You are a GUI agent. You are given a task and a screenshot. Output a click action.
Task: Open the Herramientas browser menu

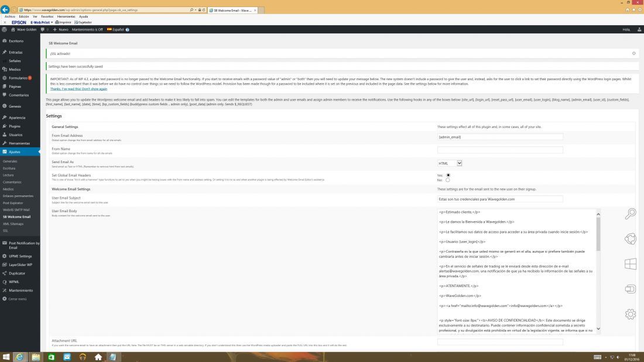coord(66,16)
